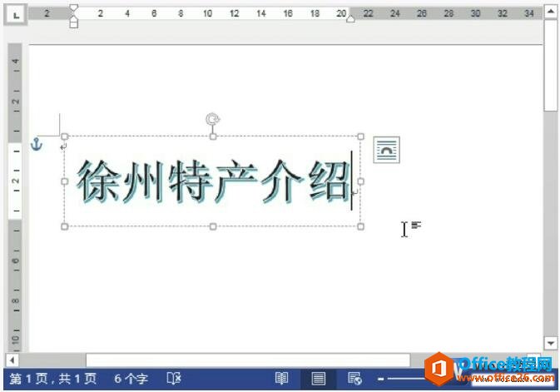
Task: Click the anchor icon at the left margin
Action: pyautogui.click(x=37, y=144)
